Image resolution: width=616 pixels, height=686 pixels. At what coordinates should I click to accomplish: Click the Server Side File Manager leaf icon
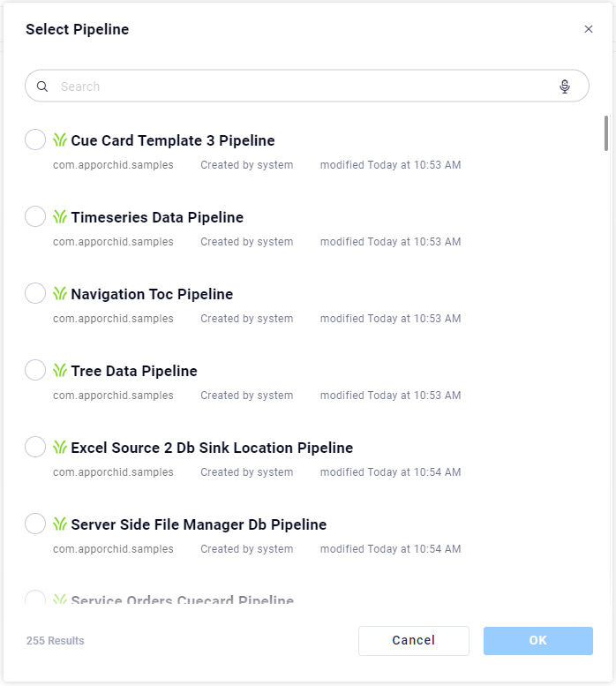pos(60,524)
